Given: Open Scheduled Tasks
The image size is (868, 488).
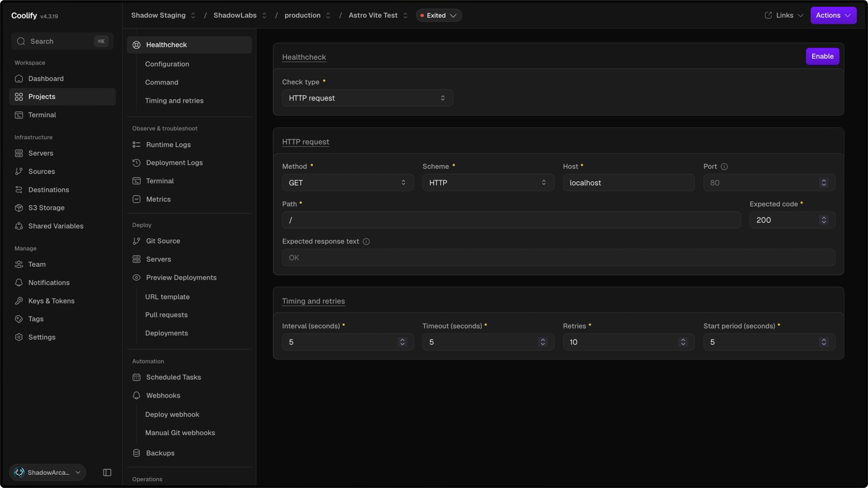Looking at the screenshot, I should (189, 377).
